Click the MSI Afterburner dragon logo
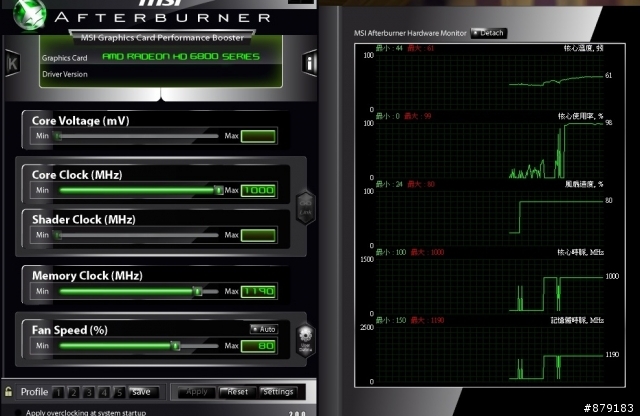This screenshot has height=416, width=640. pos(29,14)
